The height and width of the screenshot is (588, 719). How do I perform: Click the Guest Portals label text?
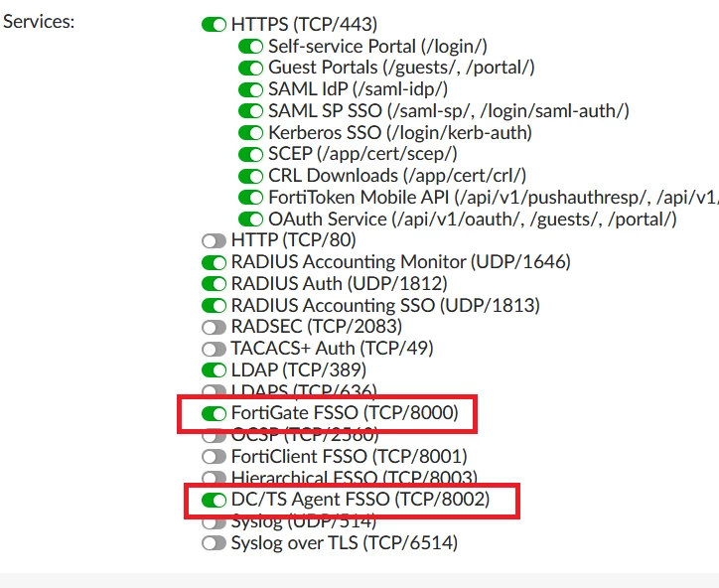pyautogui.click(x=401, y=68)
